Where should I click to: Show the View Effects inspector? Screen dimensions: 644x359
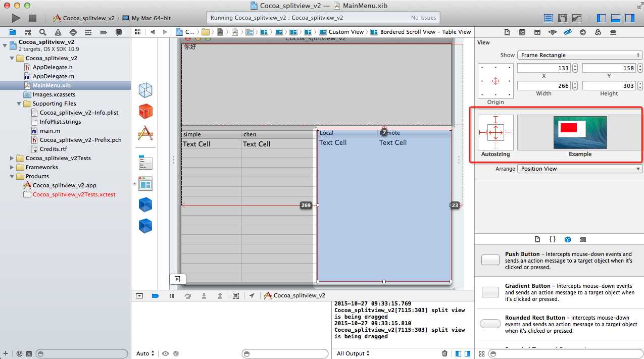click(x=613, y=32)
